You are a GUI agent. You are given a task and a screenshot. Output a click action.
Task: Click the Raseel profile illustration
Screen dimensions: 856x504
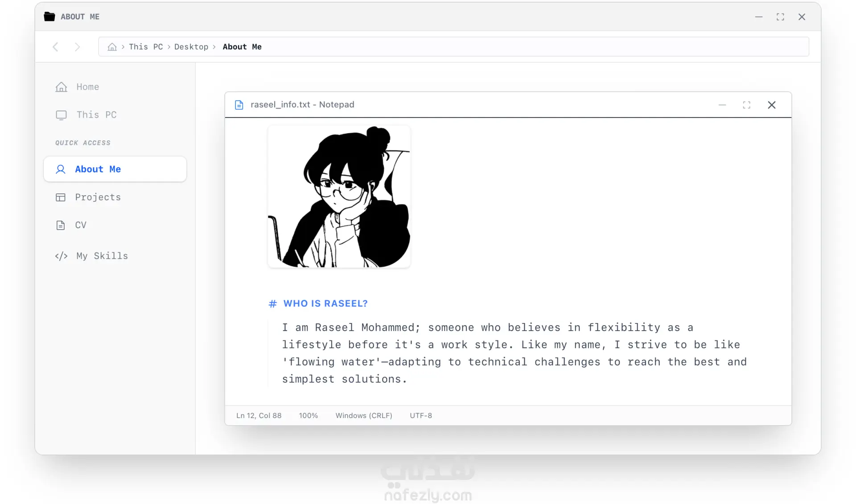point(339,197)
